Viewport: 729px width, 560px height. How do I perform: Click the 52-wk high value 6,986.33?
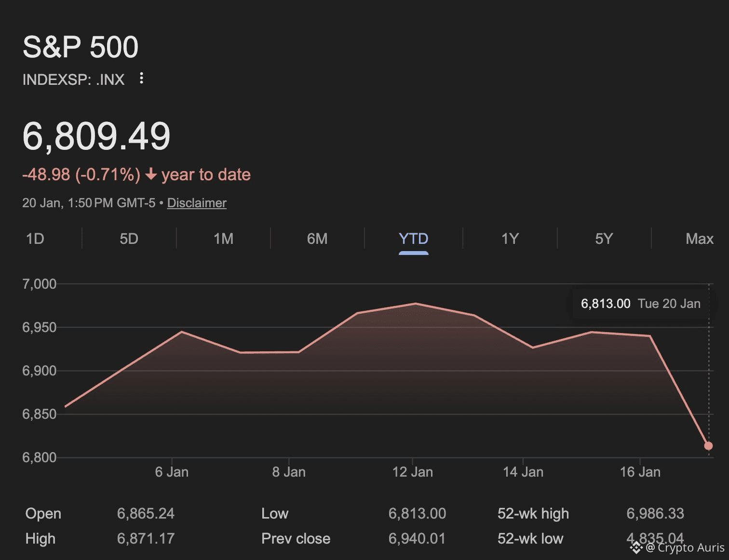(655, 513)
